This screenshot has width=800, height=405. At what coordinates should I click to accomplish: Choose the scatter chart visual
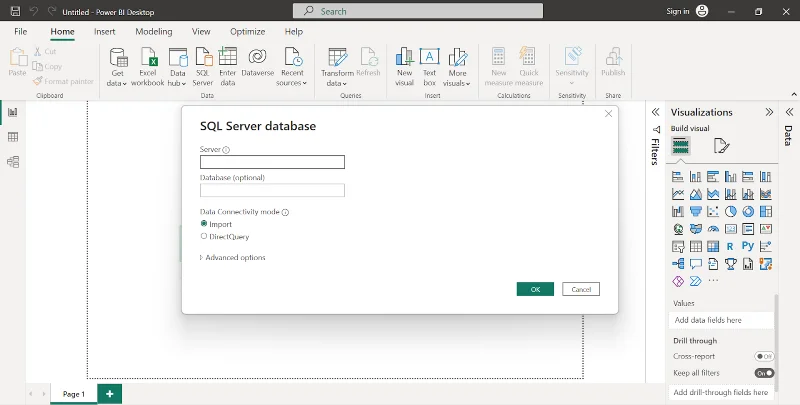[713, 212]
